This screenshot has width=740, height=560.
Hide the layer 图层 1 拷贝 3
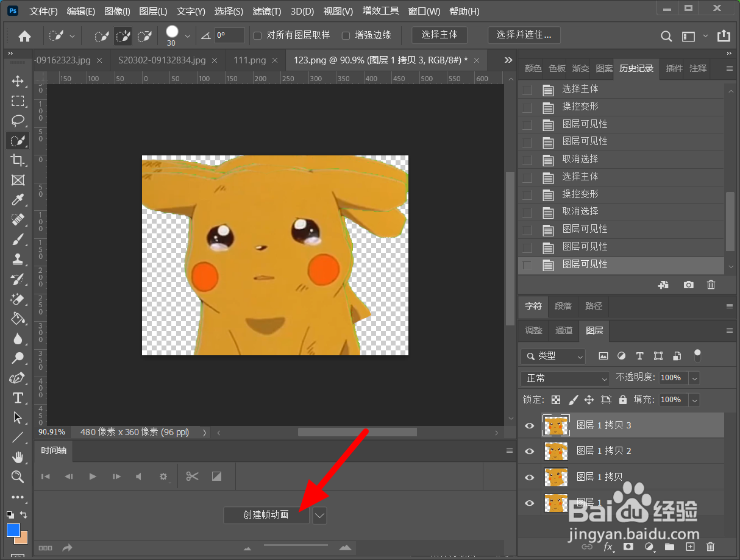[x=529, y=425]
